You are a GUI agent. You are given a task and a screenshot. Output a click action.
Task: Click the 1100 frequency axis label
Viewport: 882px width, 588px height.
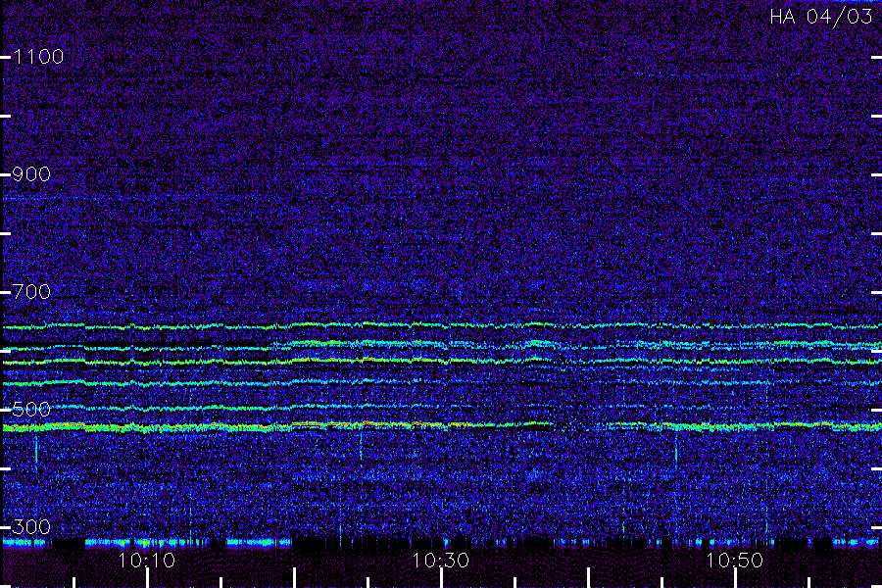38,57
